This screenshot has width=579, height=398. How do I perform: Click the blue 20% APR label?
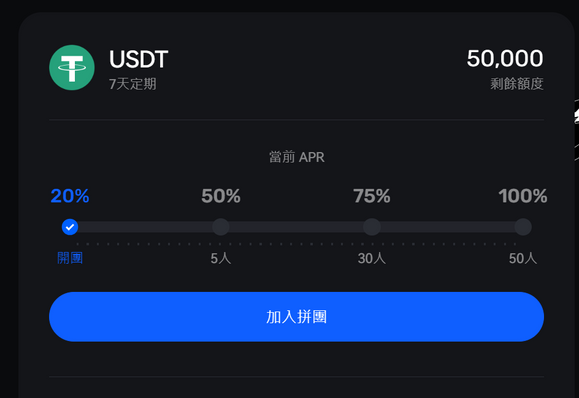pyautogui.click(x=70, y=196)
